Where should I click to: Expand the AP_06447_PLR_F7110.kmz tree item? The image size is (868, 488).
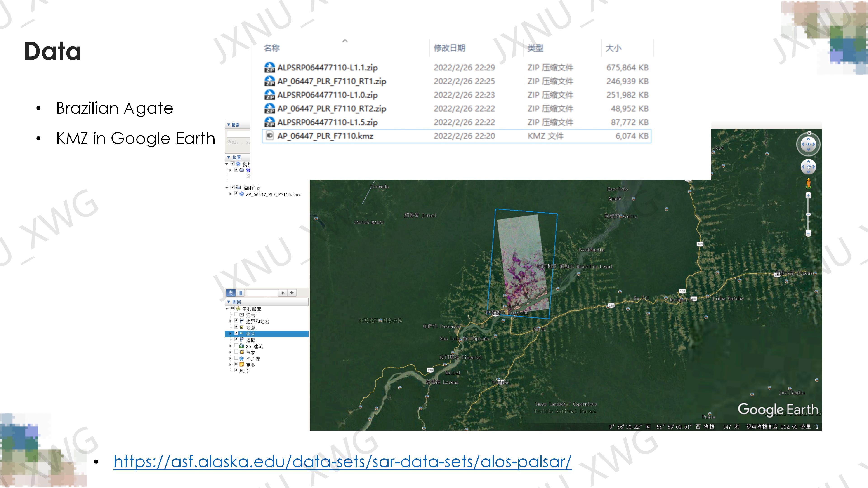tap(231, 194)
